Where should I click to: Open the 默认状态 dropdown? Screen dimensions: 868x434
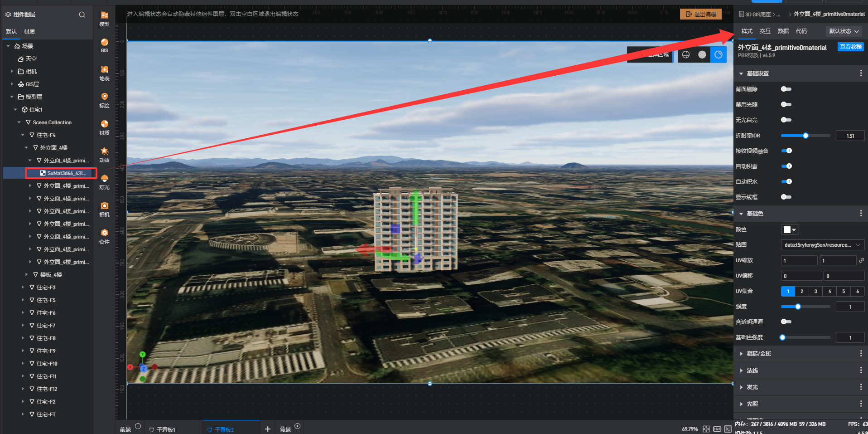pos(844,31)
